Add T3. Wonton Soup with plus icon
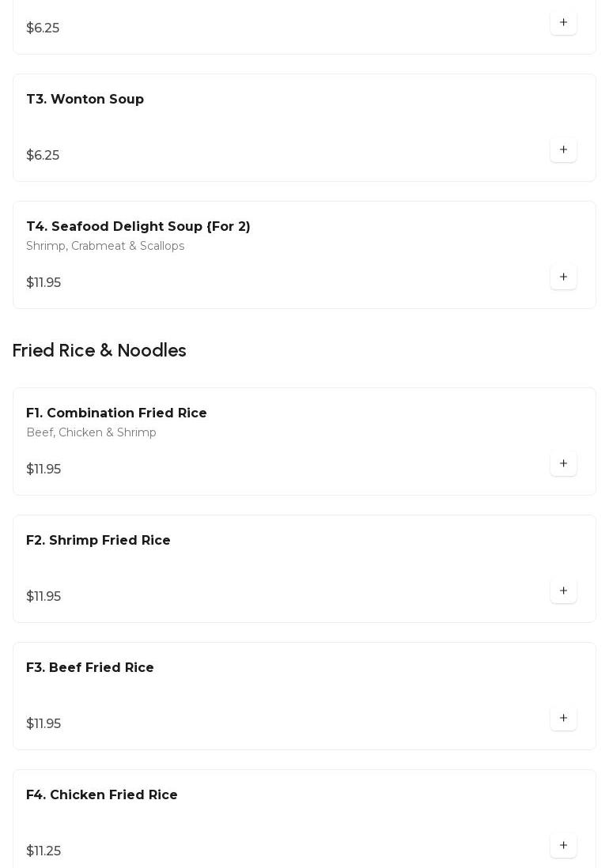 (563, 150)
